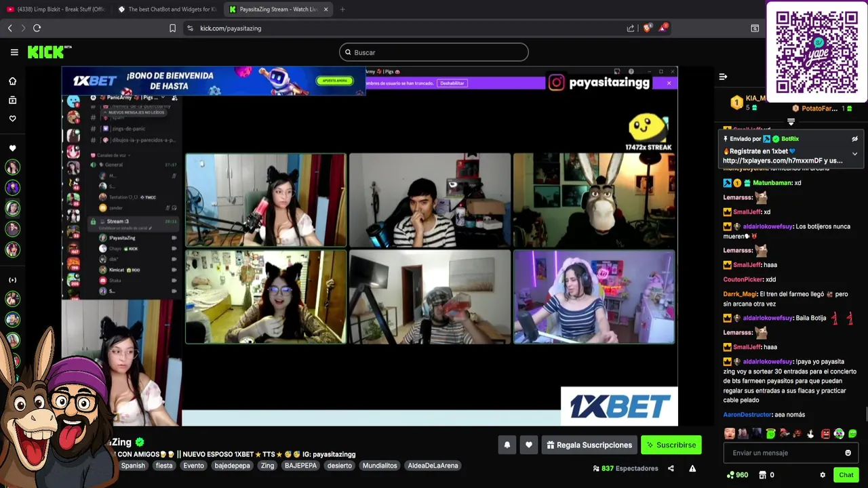Image resolution: width=868 pixels, height=488 pixels.
Task: Open Home from the left sidebar
Action: (12, 81)
